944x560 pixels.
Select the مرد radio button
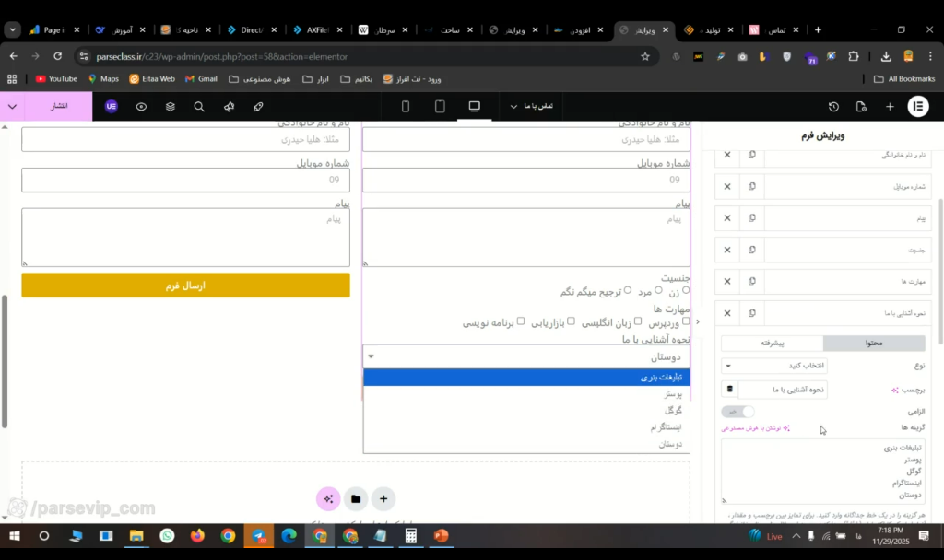pos(658,290)
